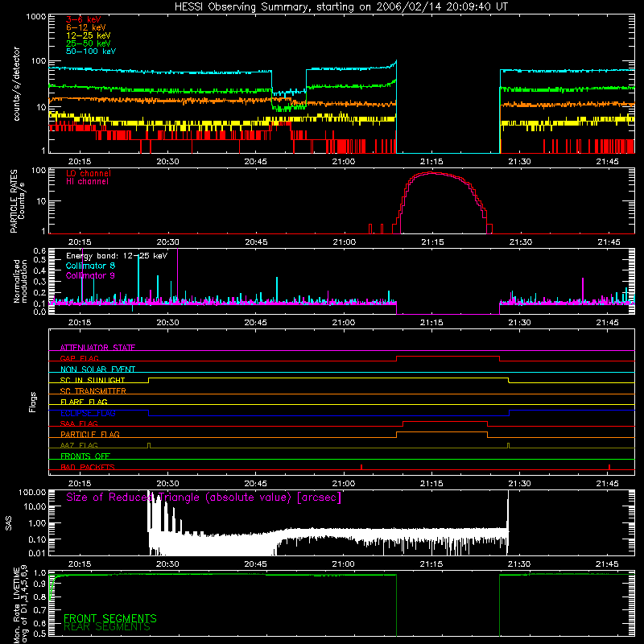Click the raised GAP_FLAG segment

pyautogui.click(x=448, y=357)
